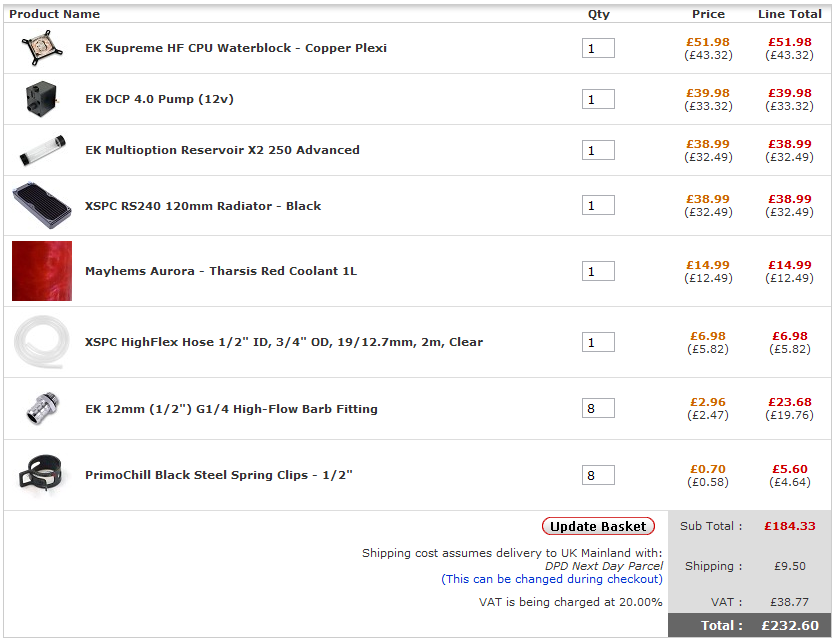Click 'This can be changed during checkout' link
Image resolution: width=834 pixels, height=642 pixels.
pos(552,579)
